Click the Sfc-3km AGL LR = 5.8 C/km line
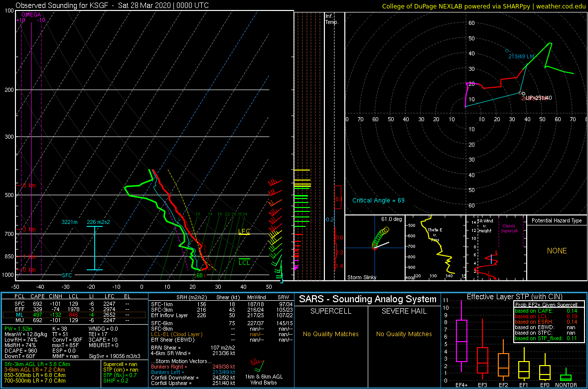The image size is (588, 389). pos(37,364)
